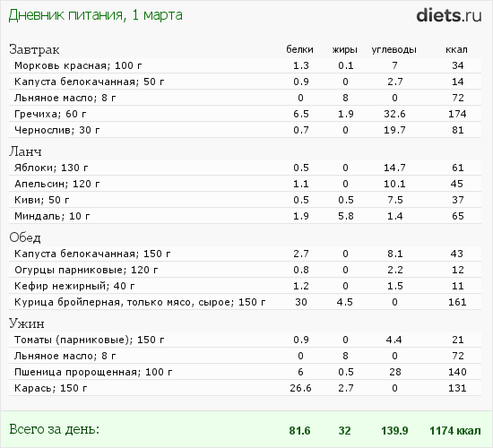
Task: Select row 'Киви; 50 г'
Action: click(x=245, y=200)
